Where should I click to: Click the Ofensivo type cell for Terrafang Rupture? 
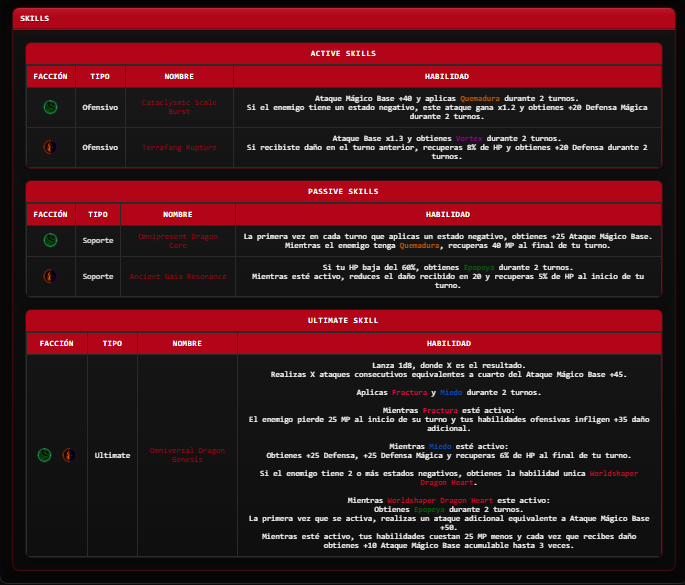coord(100,148)
